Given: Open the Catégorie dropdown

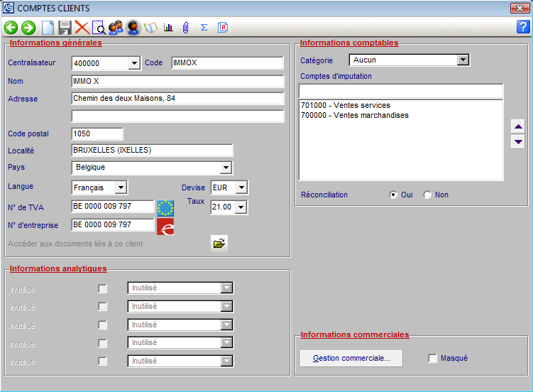Looking at the screenshot, I should pyautogui.click(x=463, y=60).
